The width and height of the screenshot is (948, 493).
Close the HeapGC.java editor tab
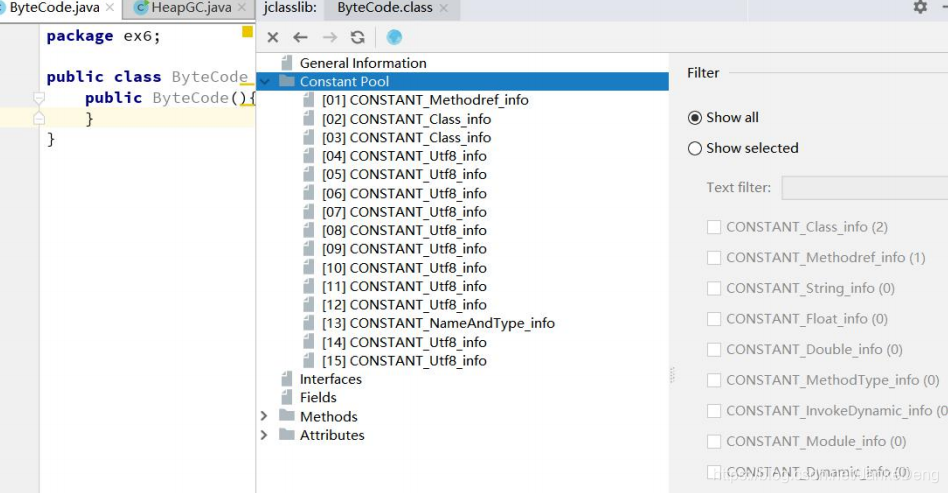click(242, 7)
